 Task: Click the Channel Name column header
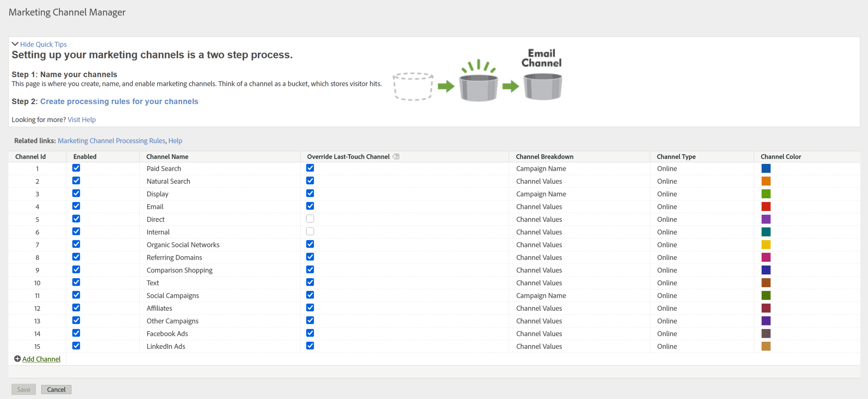tap(167, 157)
